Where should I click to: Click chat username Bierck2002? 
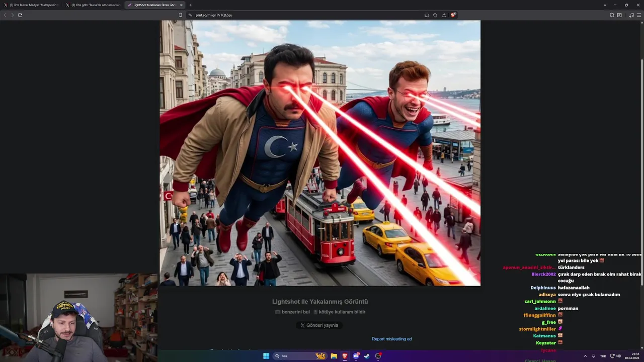543,275
